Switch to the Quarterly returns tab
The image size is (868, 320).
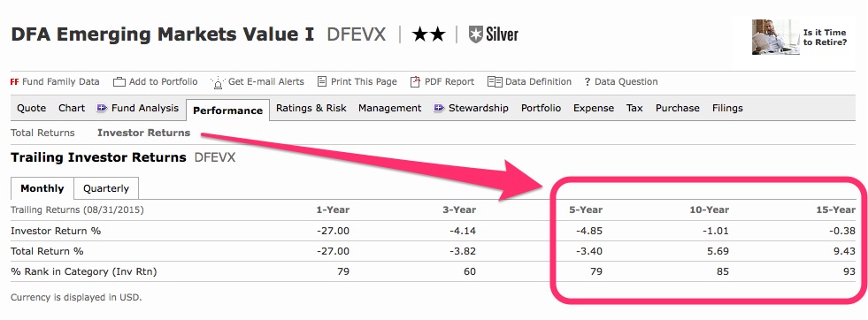pyautogui.click(x=105, y=188)
